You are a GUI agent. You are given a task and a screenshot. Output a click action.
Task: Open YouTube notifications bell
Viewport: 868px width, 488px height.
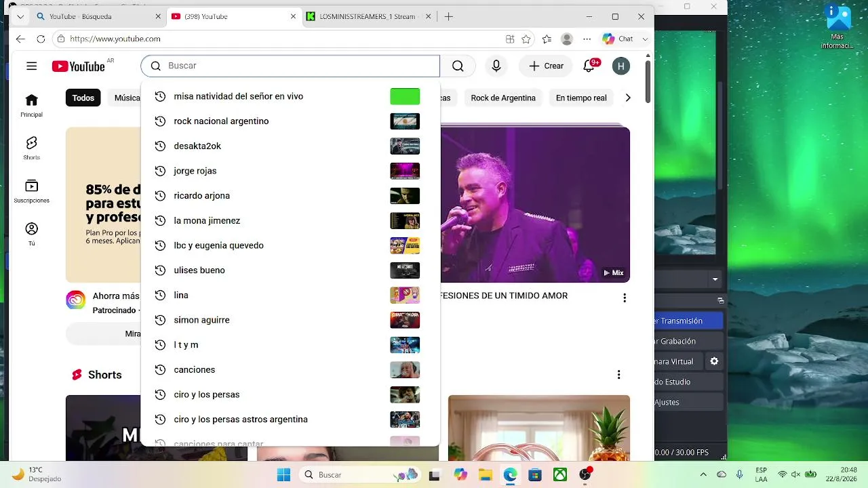click(589, 66)
